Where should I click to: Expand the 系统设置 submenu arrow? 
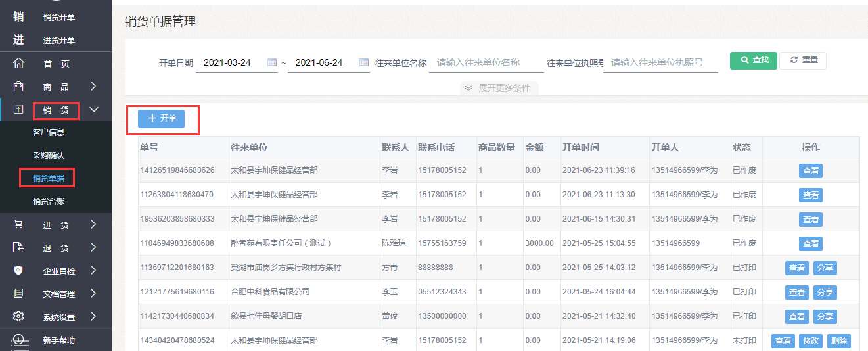(x=93, y=317)
